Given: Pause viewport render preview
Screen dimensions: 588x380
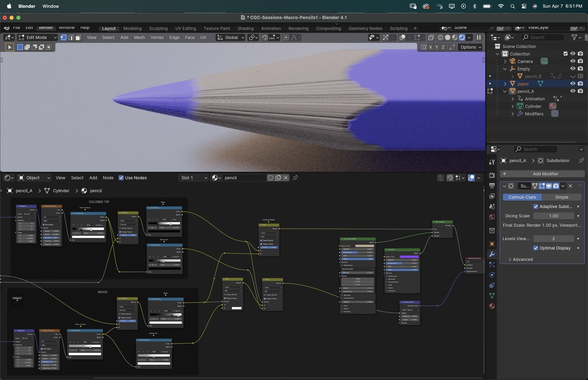Looking at the screenshot, I should 479,38.
